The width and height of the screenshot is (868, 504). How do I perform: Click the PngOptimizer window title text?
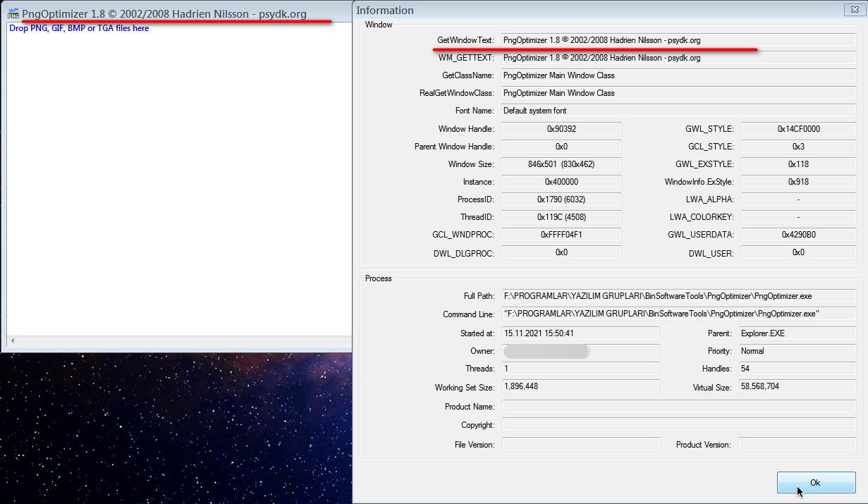[x=164, y=13]
